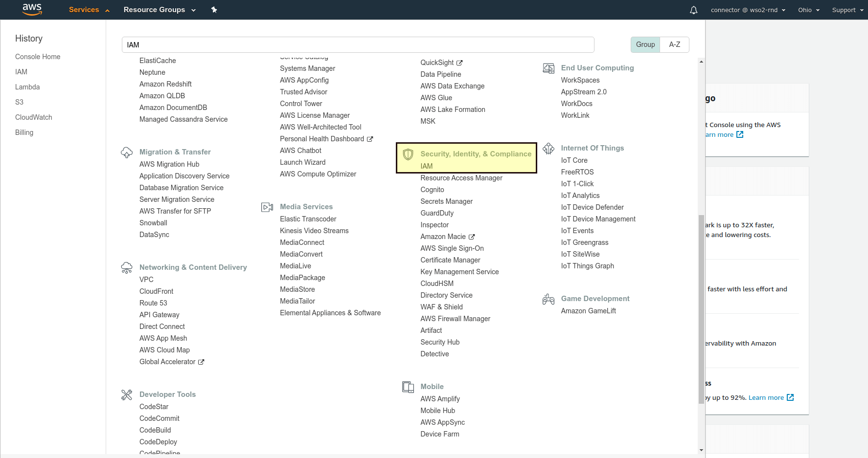Click the Media Services video icon
Image resolution: width=868 pixels, height=458 pixels.
pos(267,207)
